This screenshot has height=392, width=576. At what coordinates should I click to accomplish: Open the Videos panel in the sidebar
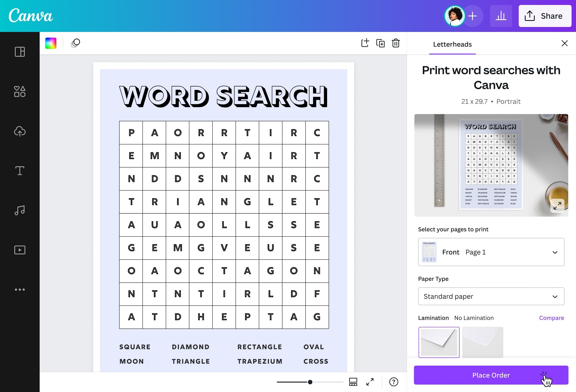pos(20,250)
